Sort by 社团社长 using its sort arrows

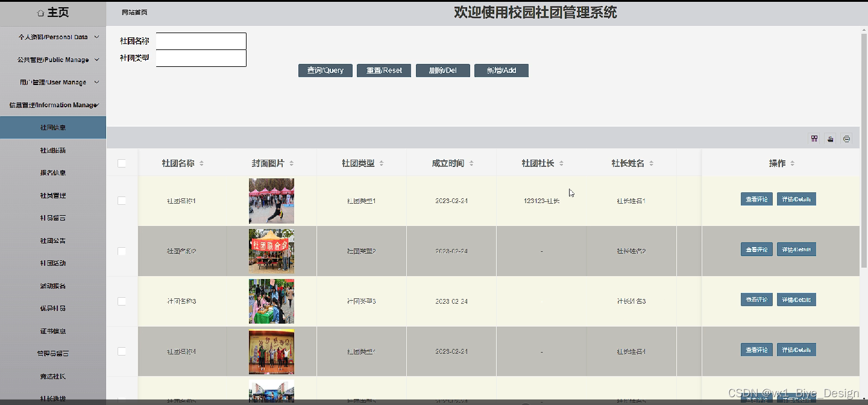[x=561, y=163]
